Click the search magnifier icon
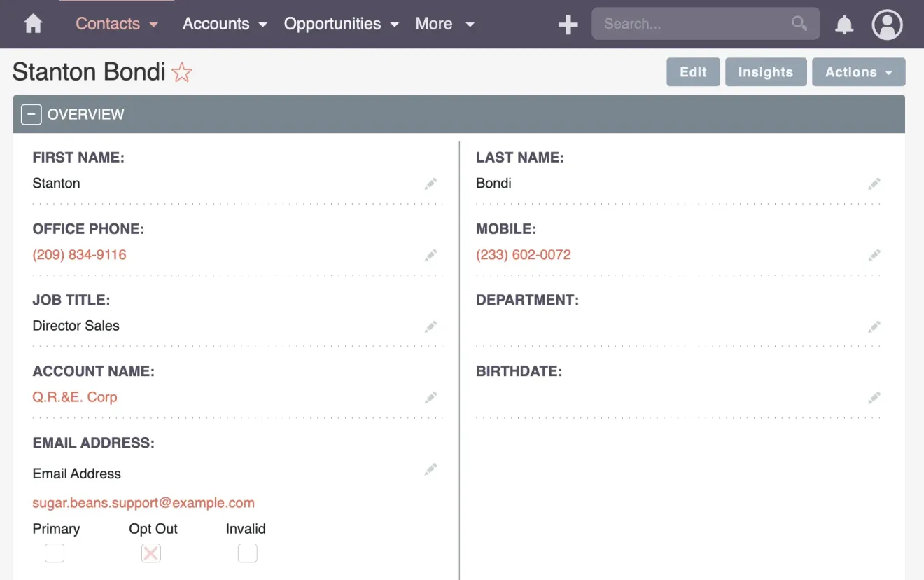 [799, 23]
